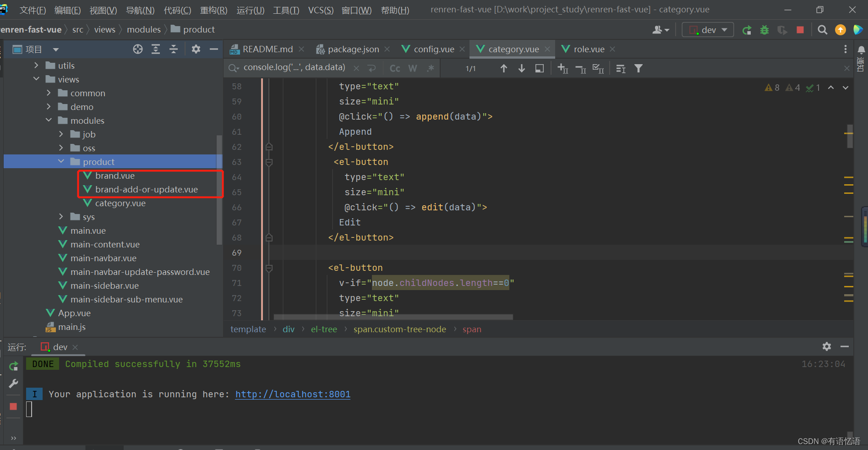This screenshot has width=868, height=450.
Task: Open the 帮助(H) menu
Action: pos(395,10)
